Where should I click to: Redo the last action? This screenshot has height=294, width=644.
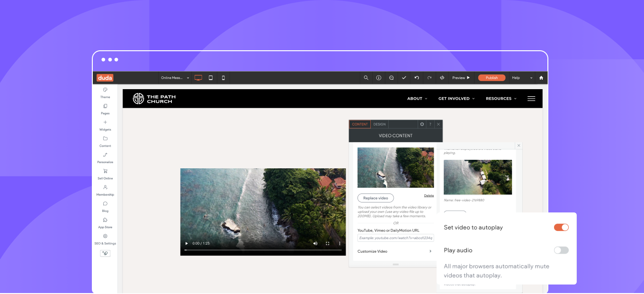(x=429, y=78)
